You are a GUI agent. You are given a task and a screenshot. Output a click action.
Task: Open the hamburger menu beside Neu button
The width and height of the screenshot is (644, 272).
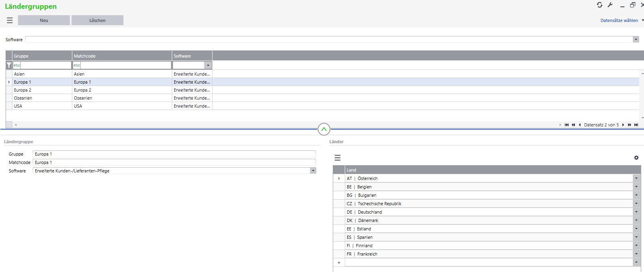pyautogui.click(x=10, y=20)
